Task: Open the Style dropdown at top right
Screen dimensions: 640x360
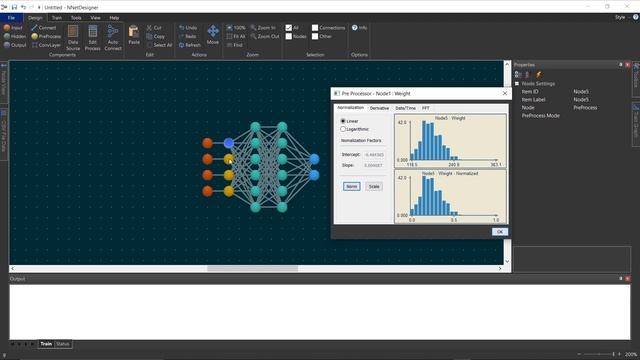Action: [x=622, y=17]
